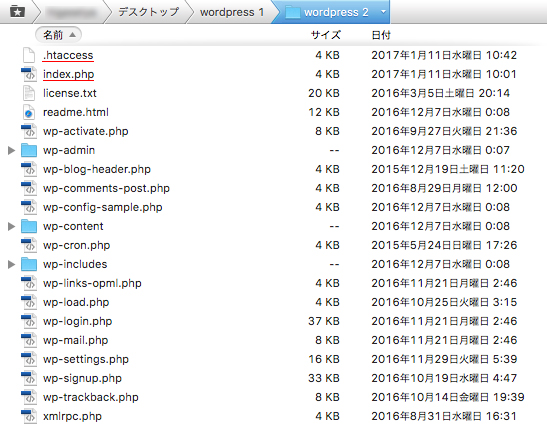
Task: Sort by the サイズ column header
Action: click(x=325, y=35)
